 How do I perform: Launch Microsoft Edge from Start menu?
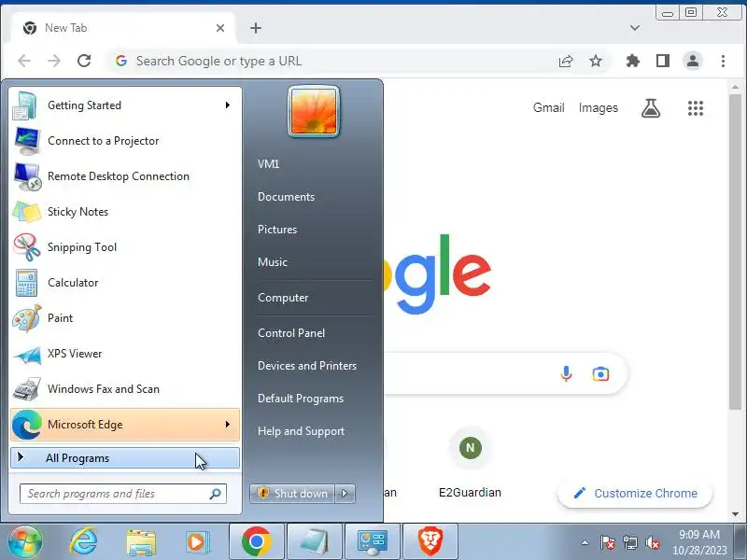(125, 425)
